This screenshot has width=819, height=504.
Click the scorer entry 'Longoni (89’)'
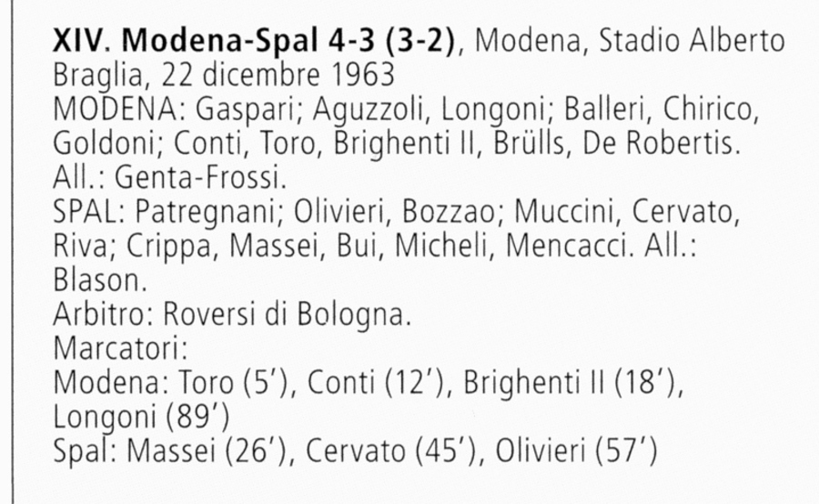point(141,418)
